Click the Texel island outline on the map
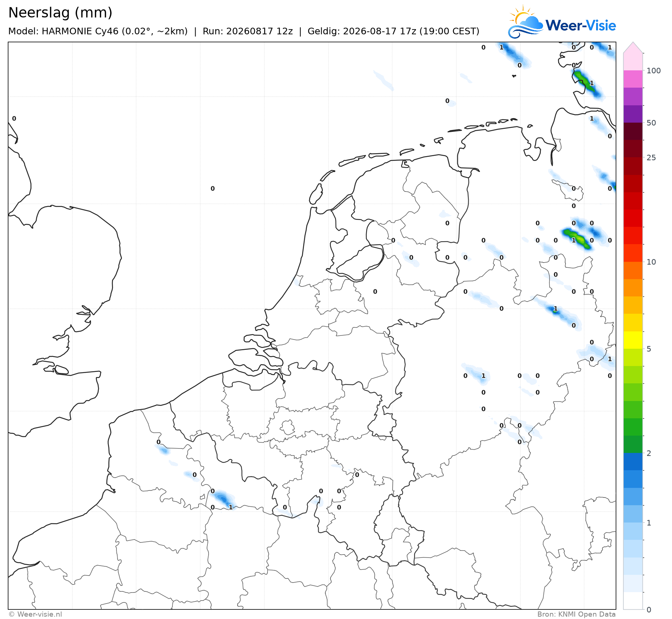Screen dimensions: 672x619 (x=316, y=194)
